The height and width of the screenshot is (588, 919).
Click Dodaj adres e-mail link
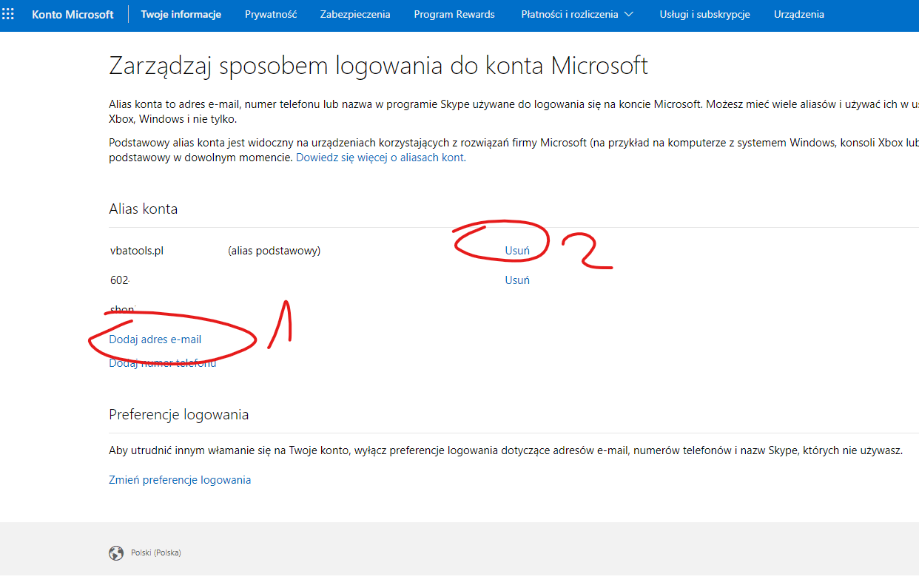pos(155,339)
